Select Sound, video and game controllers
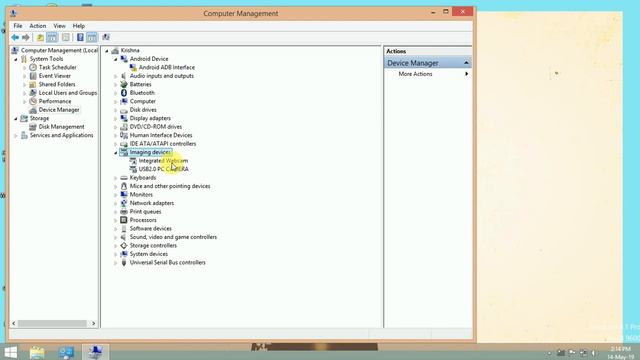This screenshot has width=640, height=360. (173, 237)
